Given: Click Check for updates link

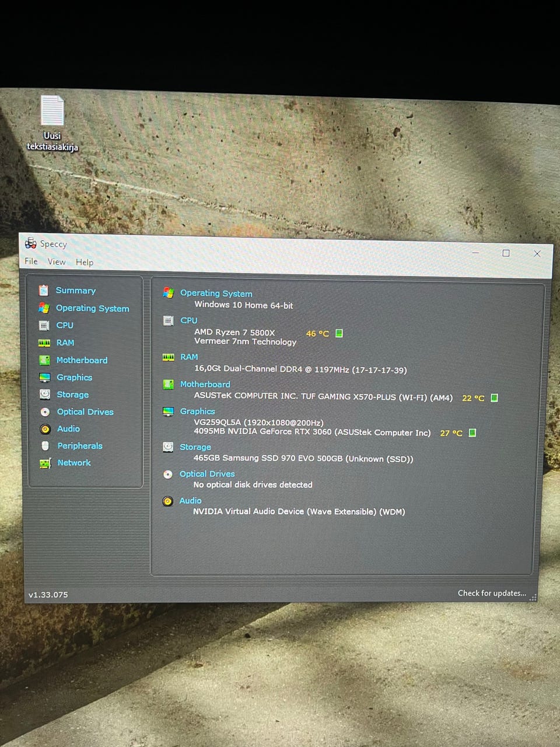Looking at the screenshot, I should (x=492, y=593).
